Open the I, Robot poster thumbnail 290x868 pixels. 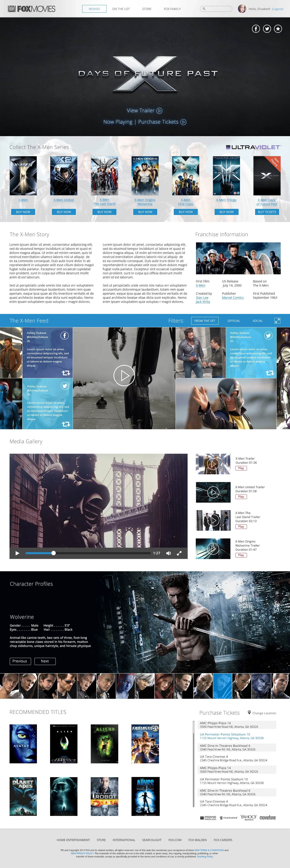[104, 797]
